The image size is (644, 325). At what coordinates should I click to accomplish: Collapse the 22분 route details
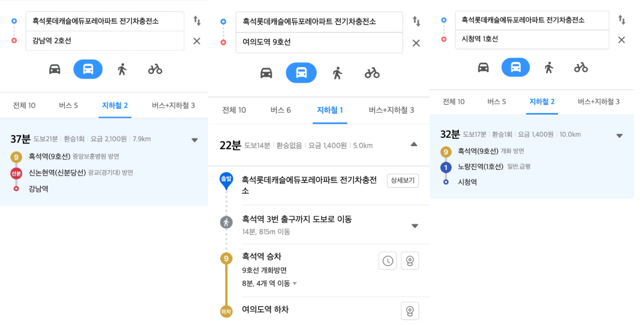(x=414, y=144)
